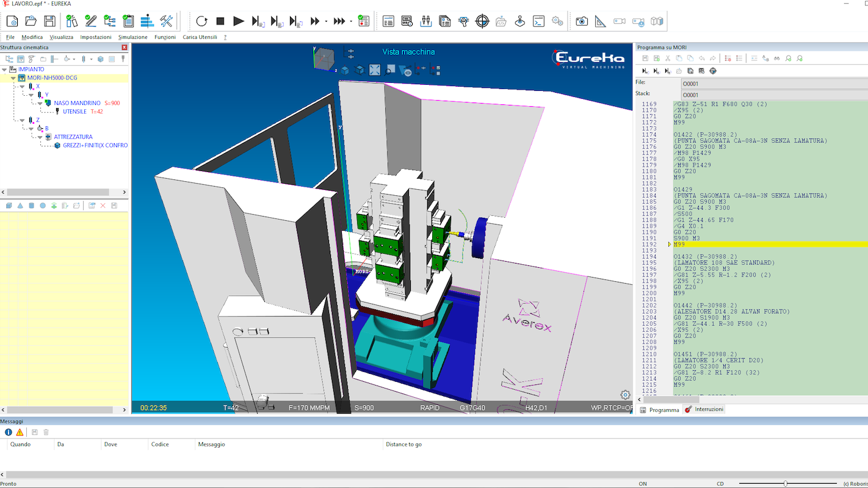Open the Funzioni menu
The height and width of the screenshot is (488, 868).
point(165,37)
